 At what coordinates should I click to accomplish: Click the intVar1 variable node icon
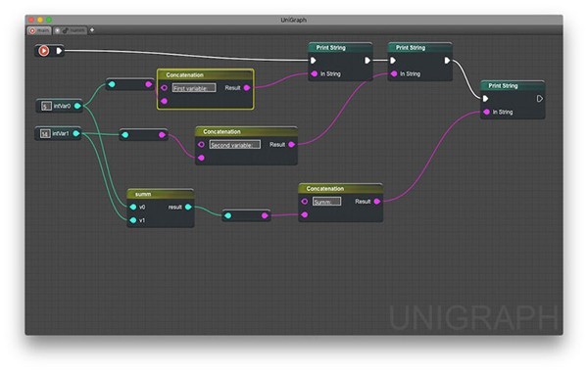[x=45, y=133]
